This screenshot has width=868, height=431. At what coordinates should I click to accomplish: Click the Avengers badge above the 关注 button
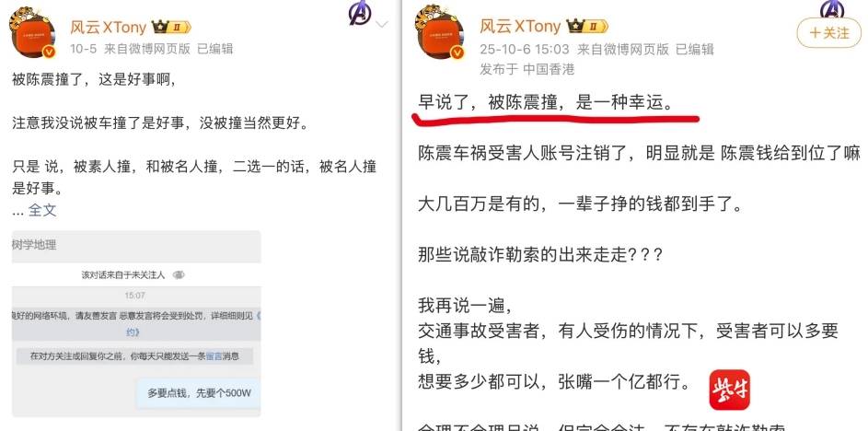tap(832, 8)
